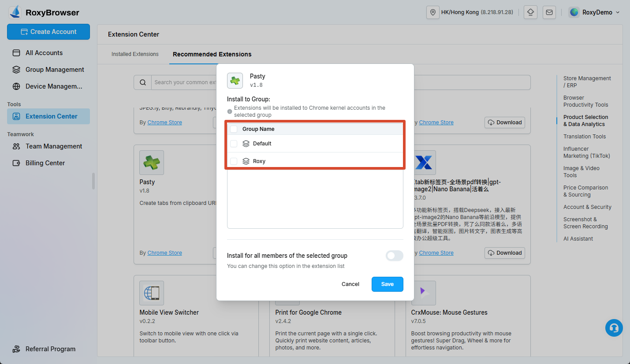Click the location pin icon in the header
Viewport: 630px width, 364px height.
(433, 12)
